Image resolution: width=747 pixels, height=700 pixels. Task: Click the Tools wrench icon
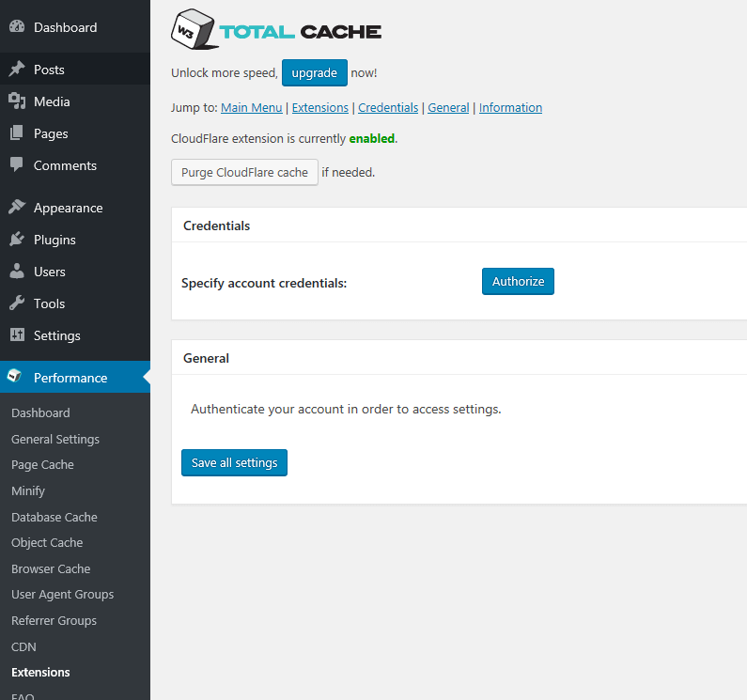tap(17, 303)
